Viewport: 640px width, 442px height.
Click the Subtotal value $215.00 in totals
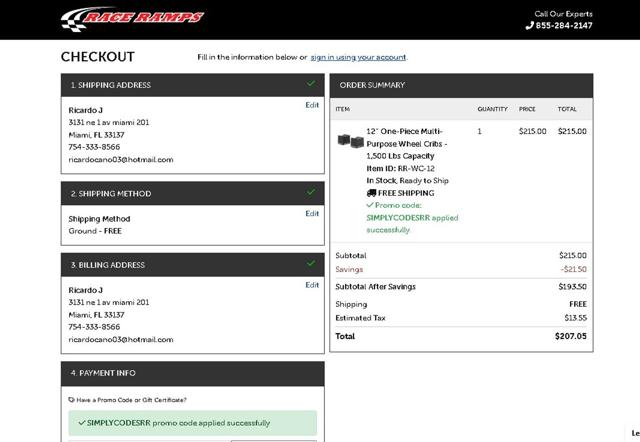coord(573,255)
